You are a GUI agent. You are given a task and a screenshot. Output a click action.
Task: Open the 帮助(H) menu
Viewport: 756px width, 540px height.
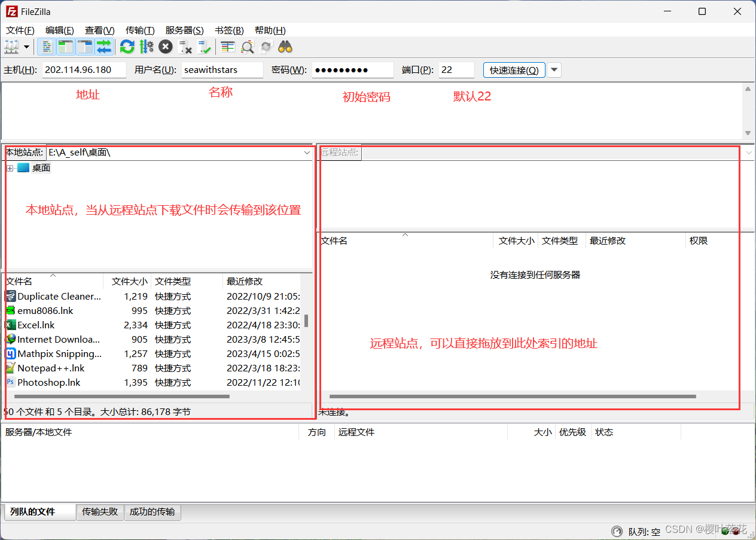click(x=270, y=30)
